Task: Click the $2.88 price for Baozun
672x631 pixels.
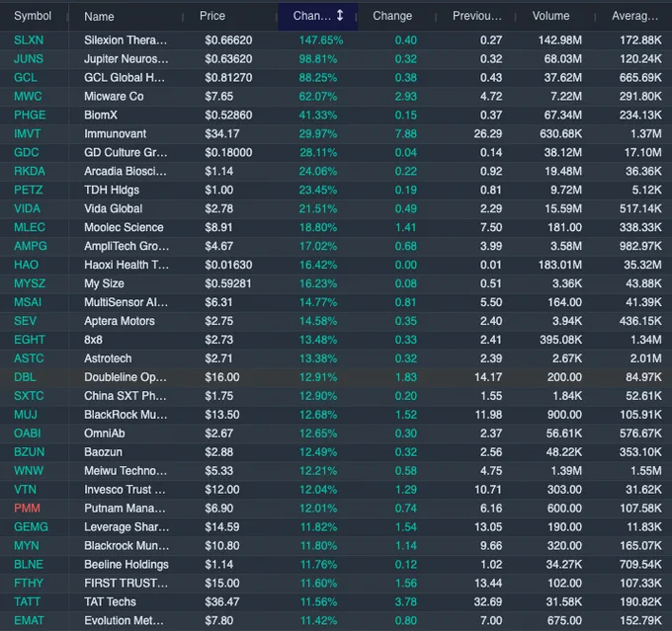Action: pyautogui.click(x=219, y=452)
